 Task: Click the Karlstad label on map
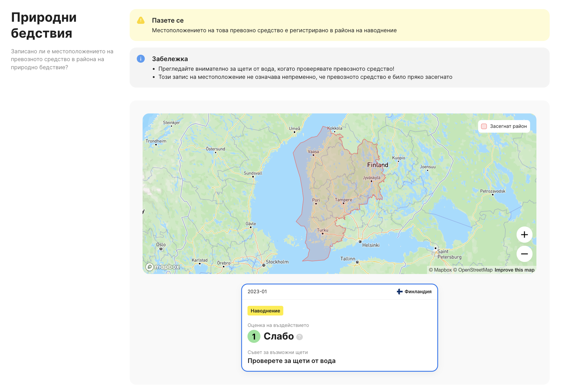[x=199, y=260]
